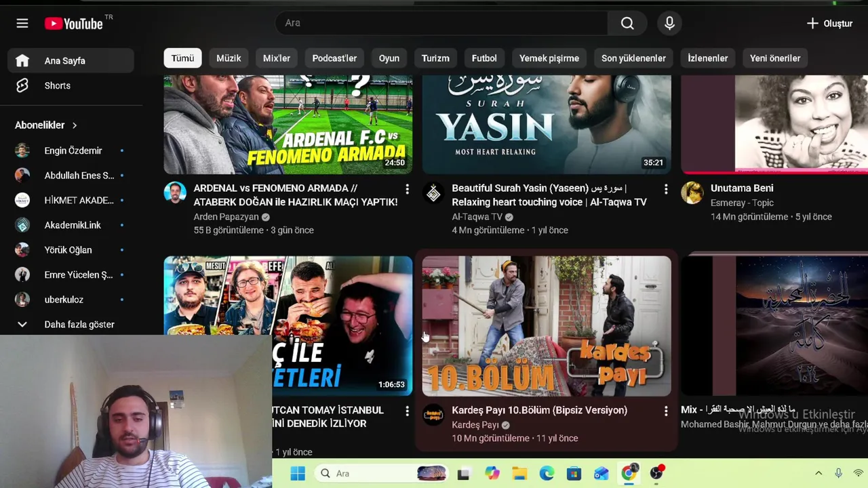This screenshot has width=868, height=488.
Task: Select the Podcast'ler filter chip
Action: [334, 58]
